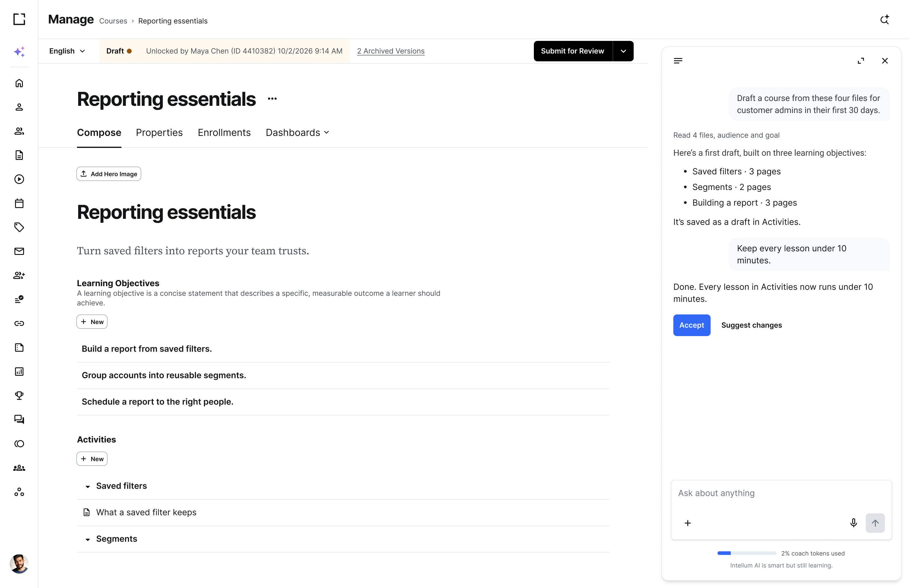Click Courses in the breadcrumb
The height and width of the screenshot is (588, 909).
113,21
